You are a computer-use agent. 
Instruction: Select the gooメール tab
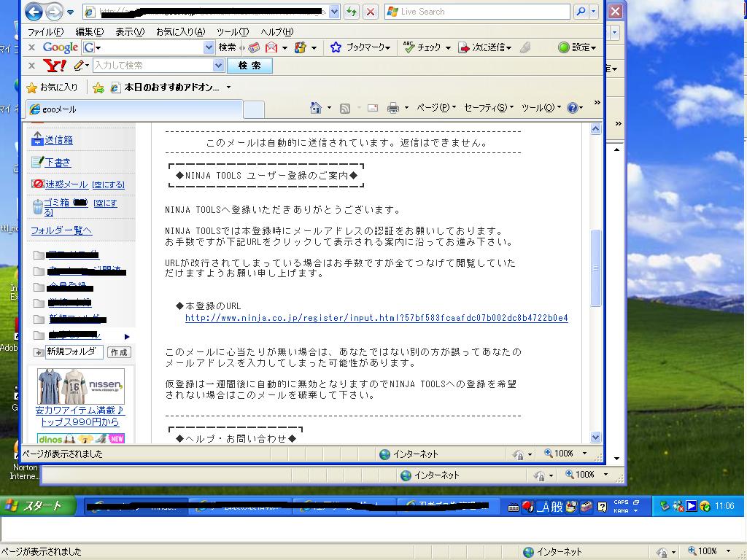(x=134, y=109)
